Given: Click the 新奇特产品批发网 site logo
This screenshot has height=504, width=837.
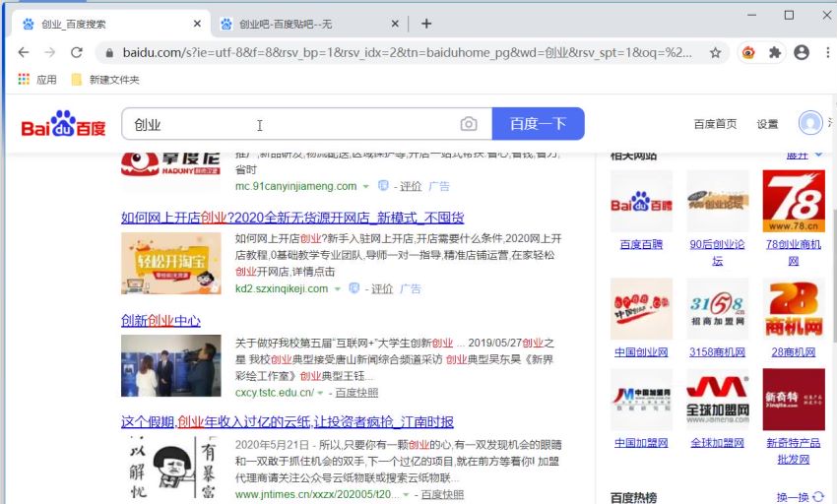Looking at the screenshot, I should click(x=794, y=400).
